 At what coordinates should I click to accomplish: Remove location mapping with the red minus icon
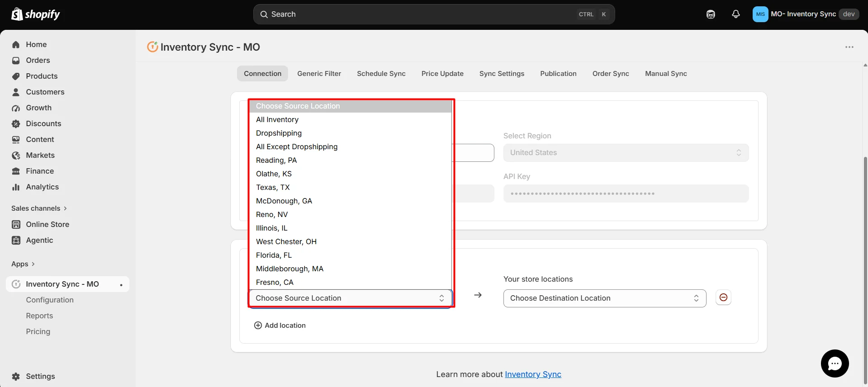click(723, 297)
